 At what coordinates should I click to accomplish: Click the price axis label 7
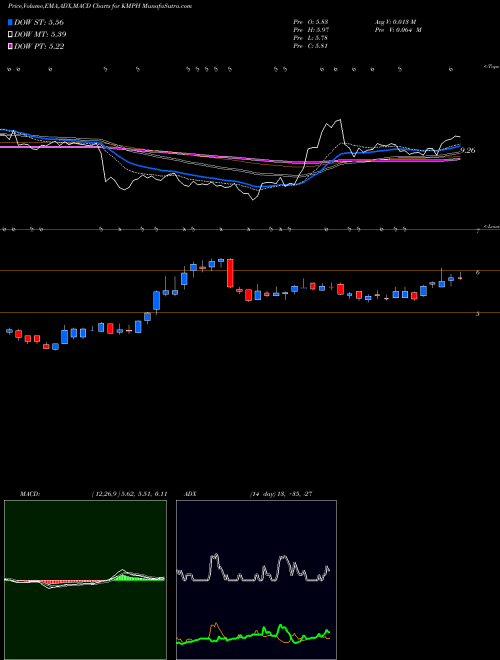pyautogui.click(x=478, y=231)
